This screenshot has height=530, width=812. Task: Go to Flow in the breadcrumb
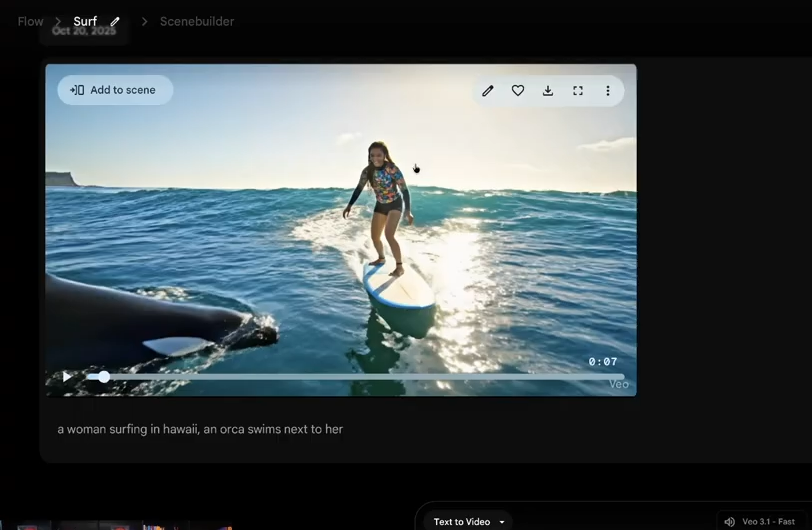(x=30, y=22)
